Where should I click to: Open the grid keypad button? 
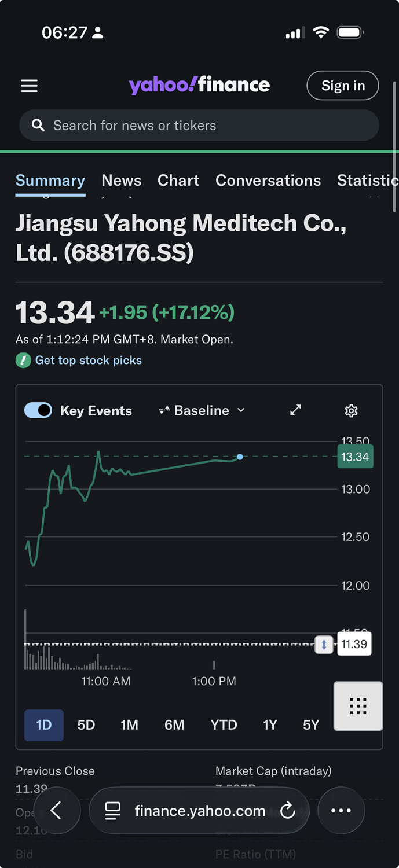[358, 706]
